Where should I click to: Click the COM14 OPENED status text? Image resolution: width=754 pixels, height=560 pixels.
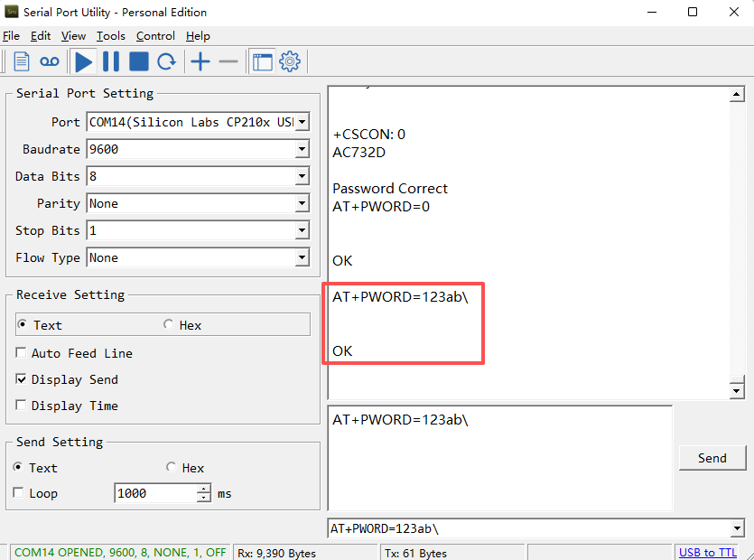point(120,553)
